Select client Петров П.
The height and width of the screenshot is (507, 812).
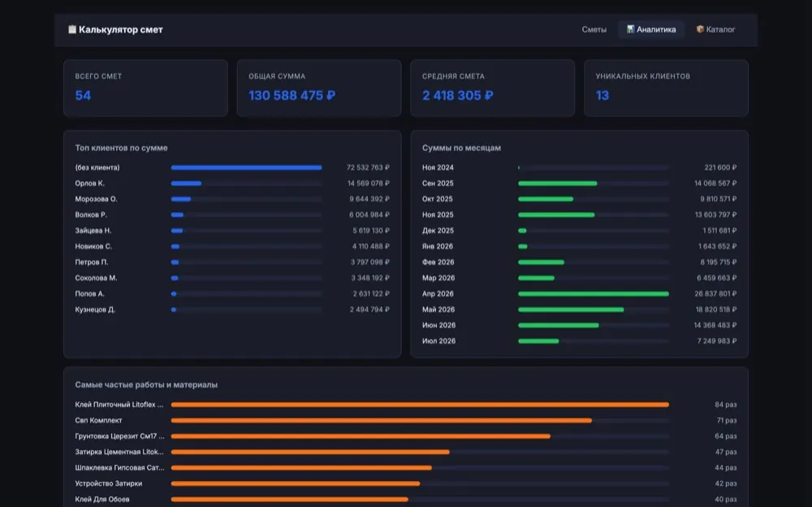pyautogui.click(x=92, y=262)
